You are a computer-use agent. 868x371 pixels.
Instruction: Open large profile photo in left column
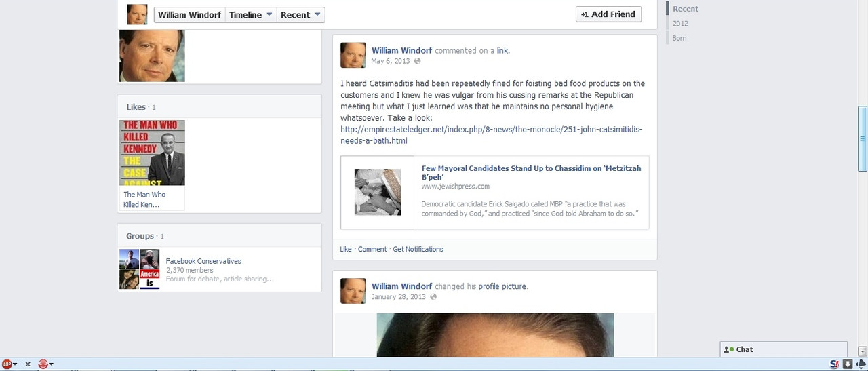[x=152, y=56]
